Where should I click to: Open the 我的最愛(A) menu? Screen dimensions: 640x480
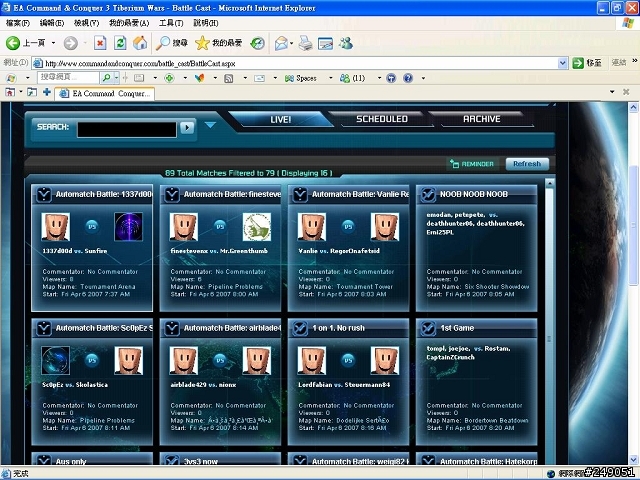[x=129, y=23]
